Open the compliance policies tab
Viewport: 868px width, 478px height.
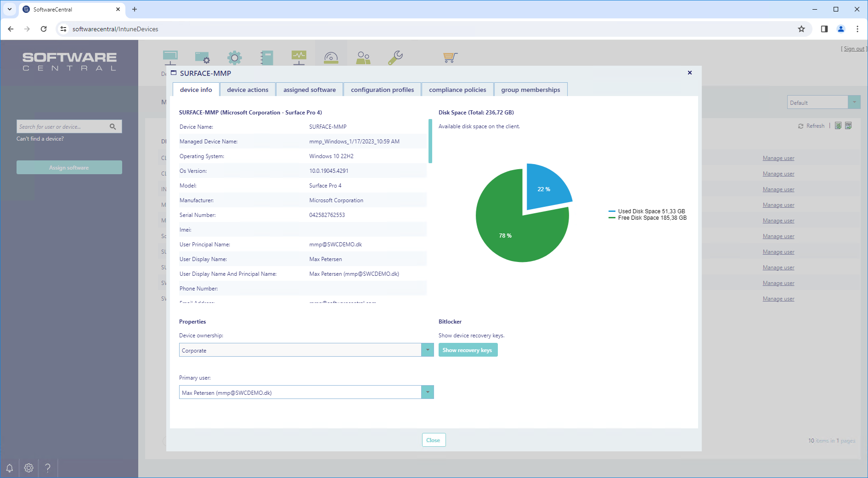[x=457, y=90]
